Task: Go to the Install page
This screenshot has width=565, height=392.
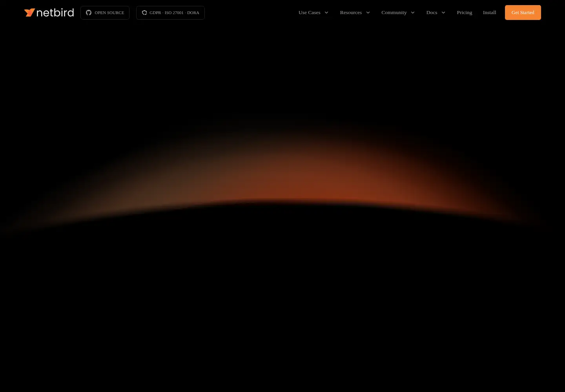Action: pyautogui.click(x=490, y=13)
